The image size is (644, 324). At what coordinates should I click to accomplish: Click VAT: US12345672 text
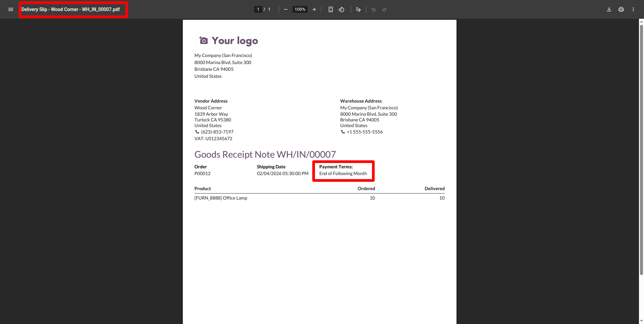pos(213,139)
